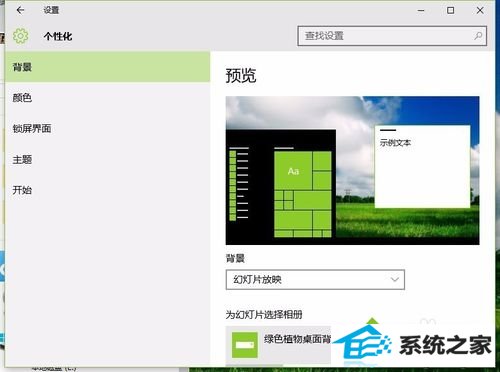Click into the 查找设置 search field
Image resolution: width=500 pixels, height=372 pixels.
392,36
